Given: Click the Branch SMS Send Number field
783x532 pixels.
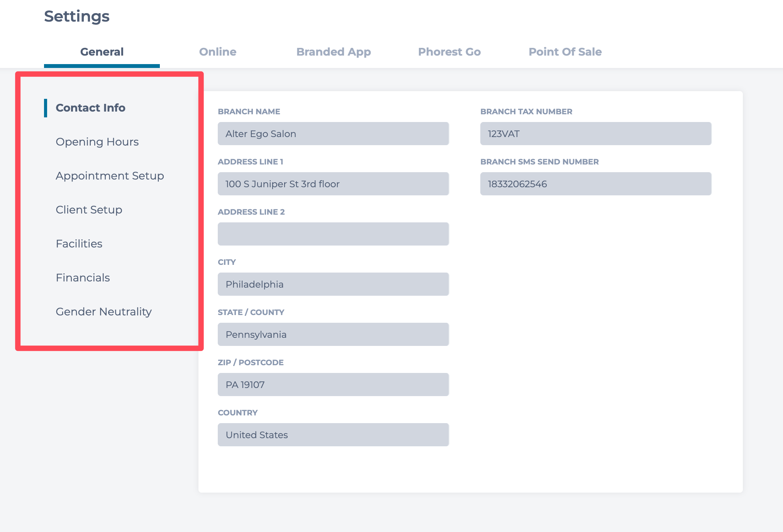Looking at the screenshot, I should click(x=595, y=184).
